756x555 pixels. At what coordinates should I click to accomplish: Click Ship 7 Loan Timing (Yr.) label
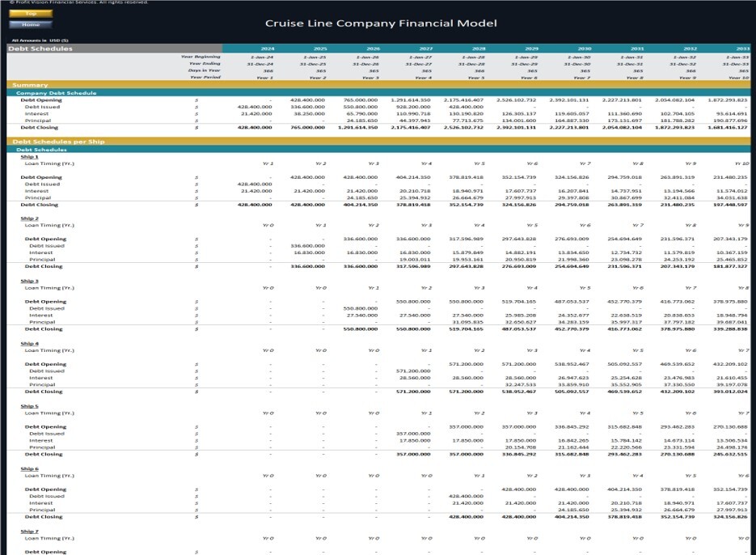click(49, 538)
